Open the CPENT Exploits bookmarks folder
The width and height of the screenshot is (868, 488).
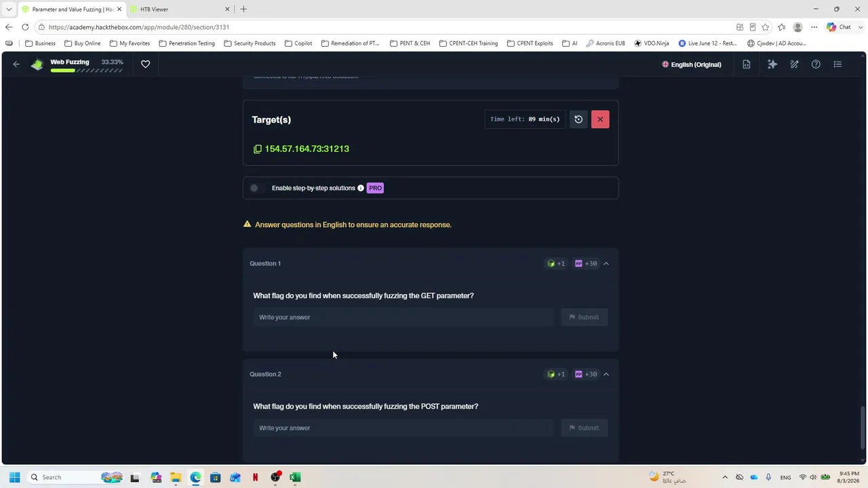(x=530, y=43)
